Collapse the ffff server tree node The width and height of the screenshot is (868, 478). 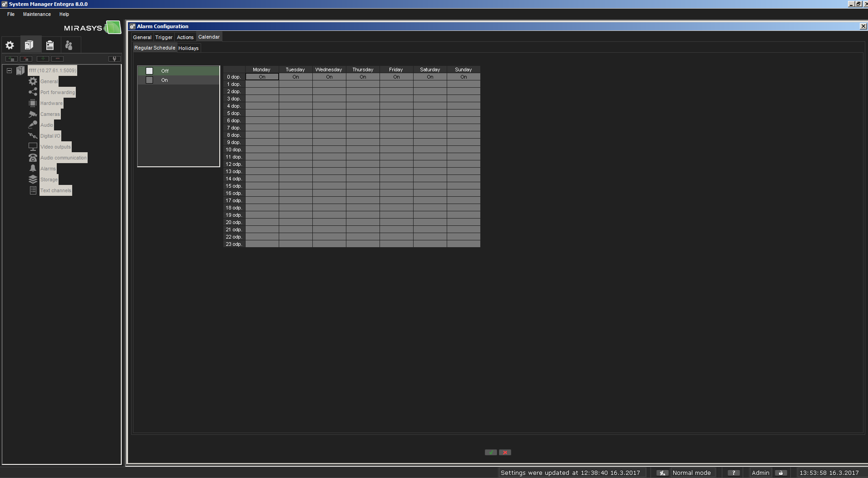click(9, 70)
